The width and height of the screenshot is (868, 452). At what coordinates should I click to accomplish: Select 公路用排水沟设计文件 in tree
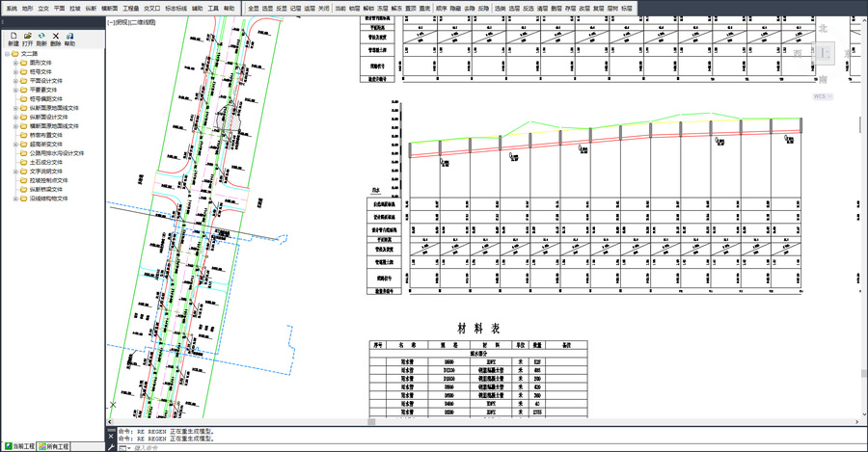coord(57,153)
